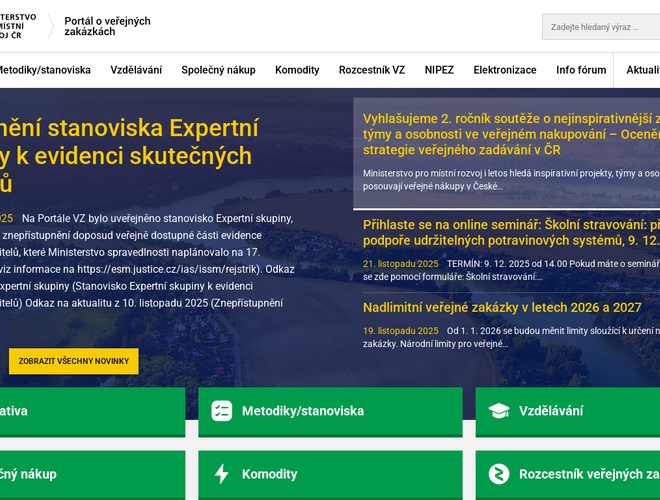Select Info fórum in the navigation bar
Screen dimensions: 660x500
[x=581, y=70]
